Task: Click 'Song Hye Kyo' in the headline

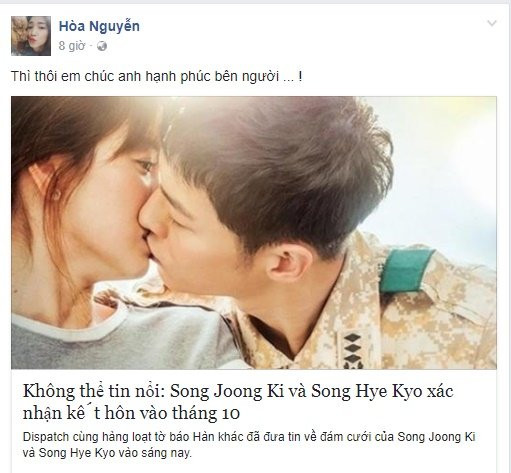Action: tap(367, 391)
